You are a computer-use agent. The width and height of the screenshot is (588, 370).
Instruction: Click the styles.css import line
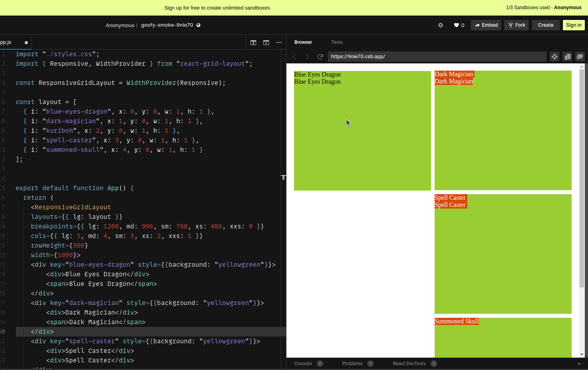(57, 54)
